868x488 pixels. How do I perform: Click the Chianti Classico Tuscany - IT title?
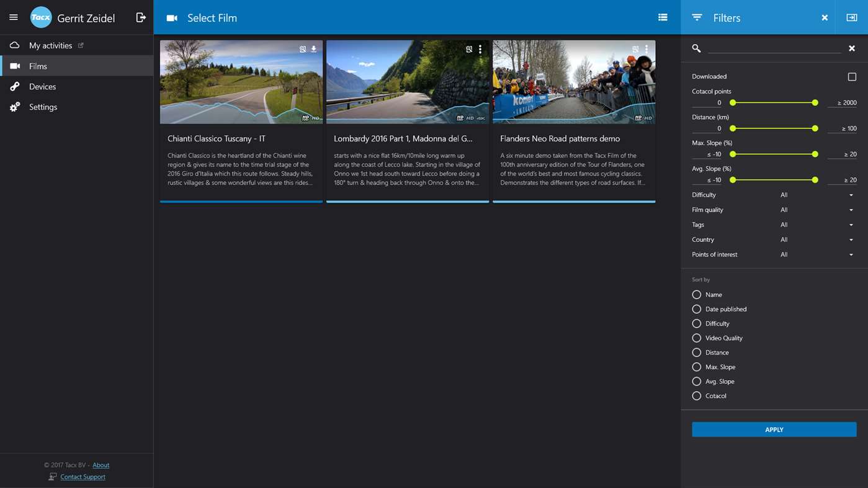(x=217, y=139)
